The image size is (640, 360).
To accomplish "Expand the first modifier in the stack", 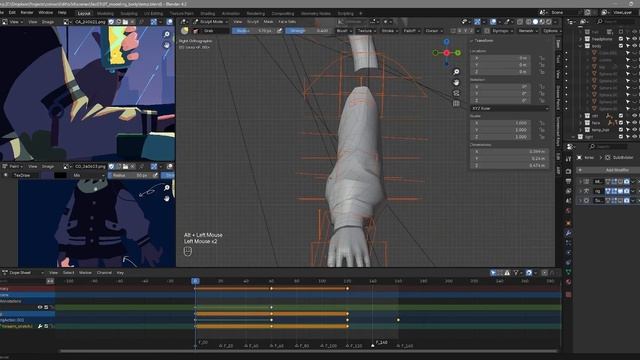I will [581, 181].
